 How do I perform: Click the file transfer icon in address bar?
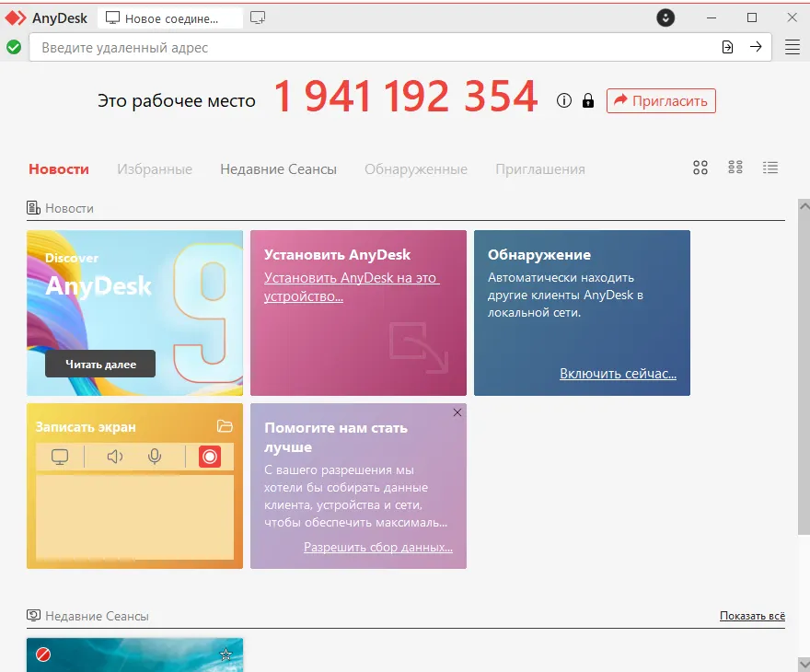pos(727,47)
